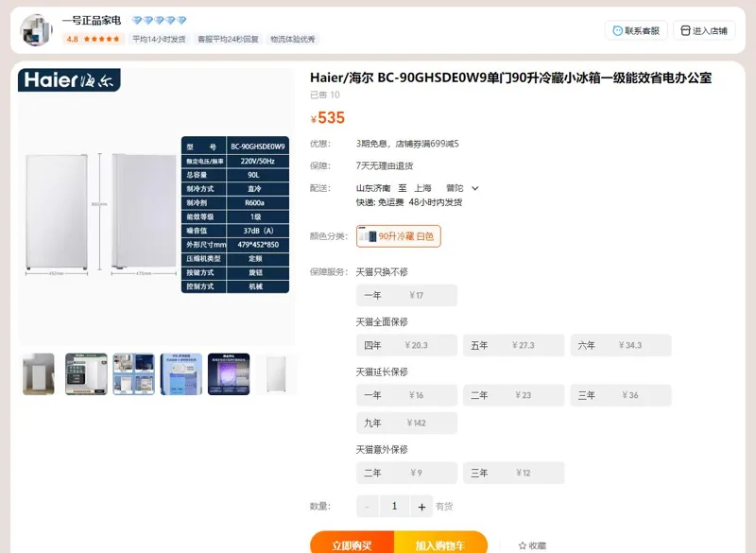Open the third thumbnail with four-photo collage
The height and width of the screenshot is (553, 756).
point(133,374)
